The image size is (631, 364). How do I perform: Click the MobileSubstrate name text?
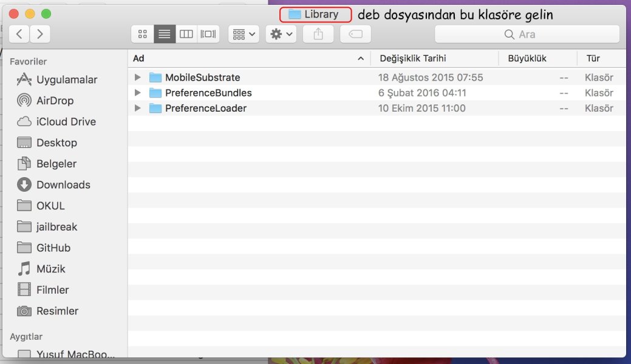pos(202,77)
